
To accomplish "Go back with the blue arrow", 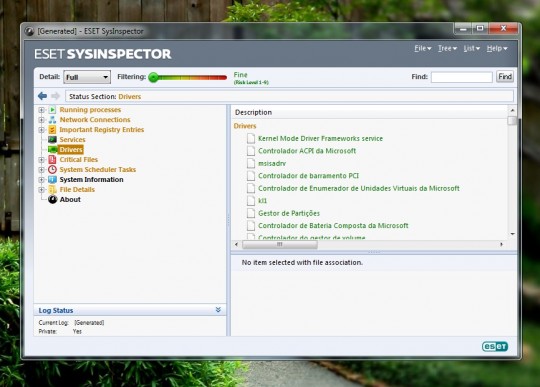I will tap(42, 96).
